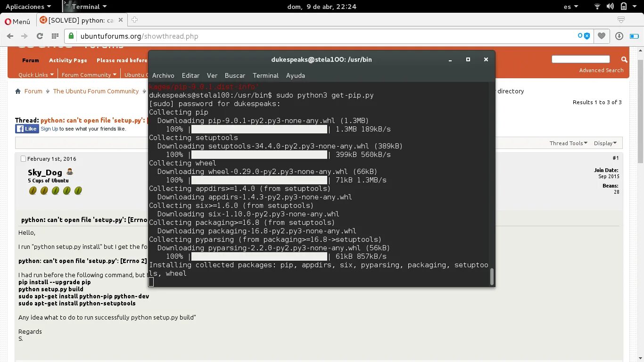Go forward in browser history
Viewport: 644px width, 362px height.
coord(25,36)
